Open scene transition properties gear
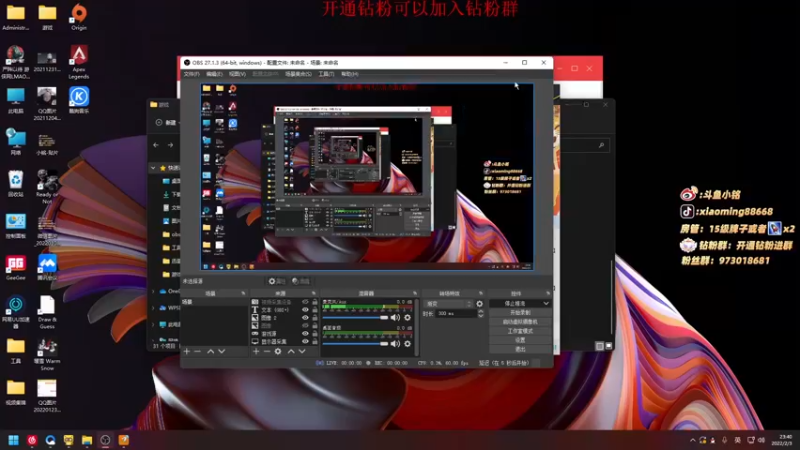The width and height of the screenshot is (800, 450). 479,304
